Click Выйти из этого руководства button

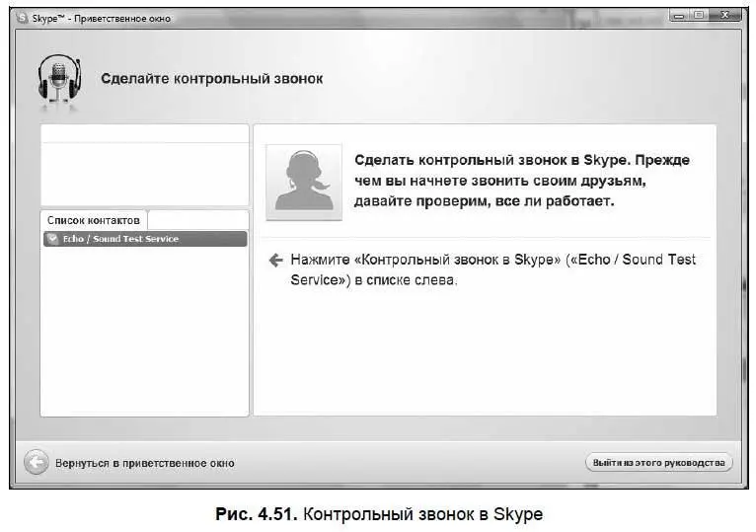pos(658,463)
